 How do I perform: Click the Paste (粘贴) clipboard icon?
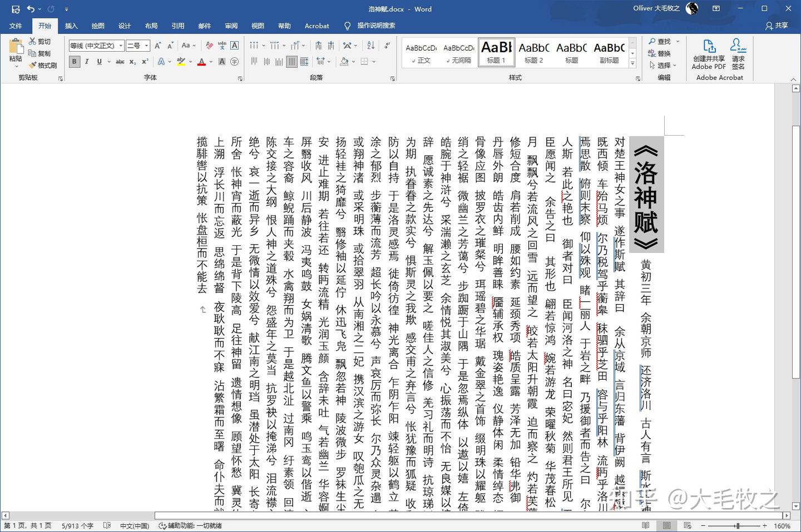pos(16,47)
